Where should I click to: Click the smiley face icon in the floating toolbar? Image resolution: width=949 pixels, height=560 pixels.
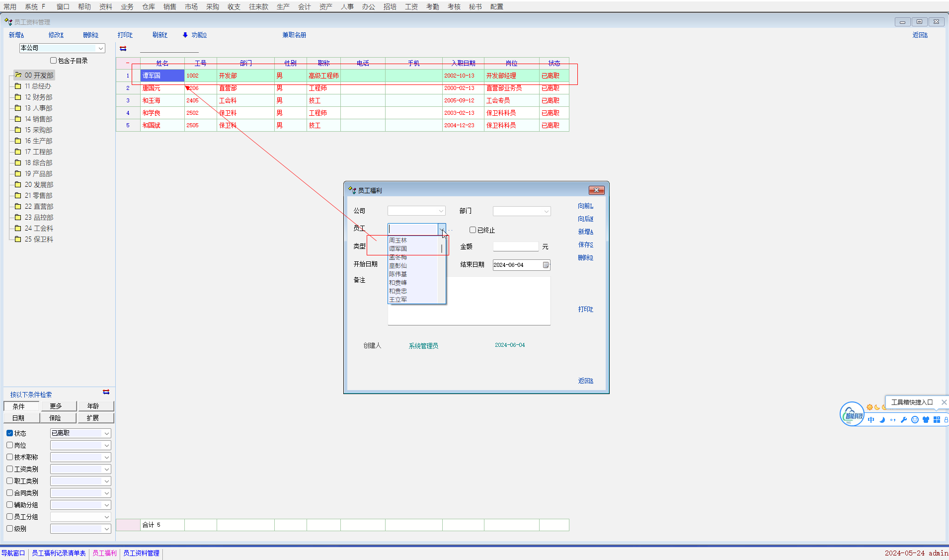915,420
